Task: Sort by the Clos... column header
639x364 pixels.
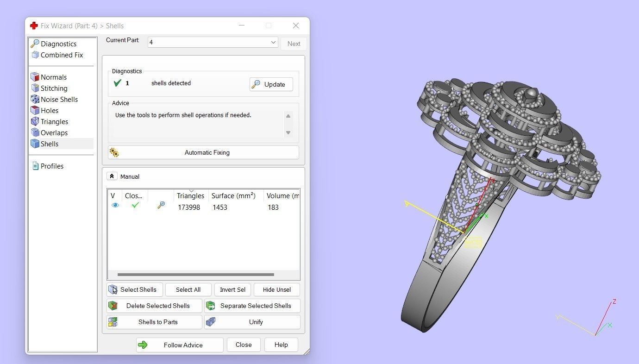Action: 135,196
